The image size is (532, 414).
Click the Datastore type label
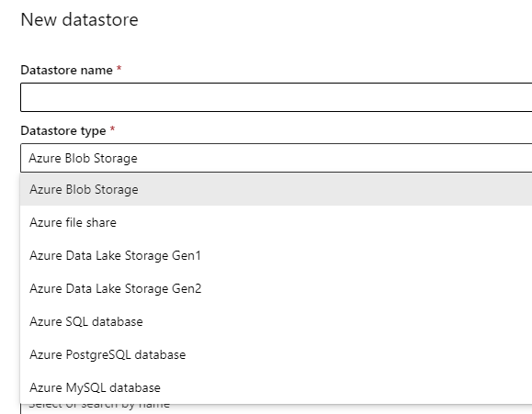[x=63, y=131]
